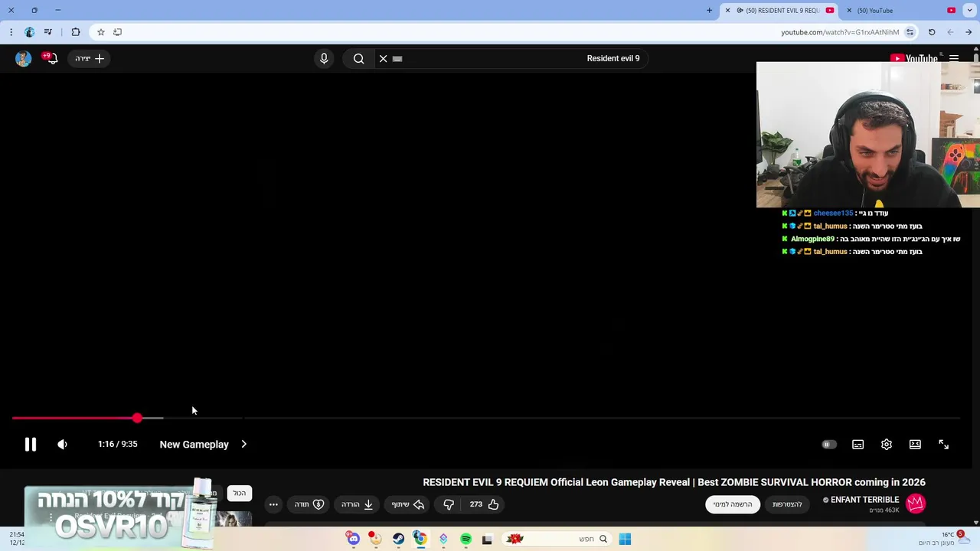Turn on subtitles (CC)
Image resolution: width=980 pixels, height=551 pixels.
click(857, 444)
